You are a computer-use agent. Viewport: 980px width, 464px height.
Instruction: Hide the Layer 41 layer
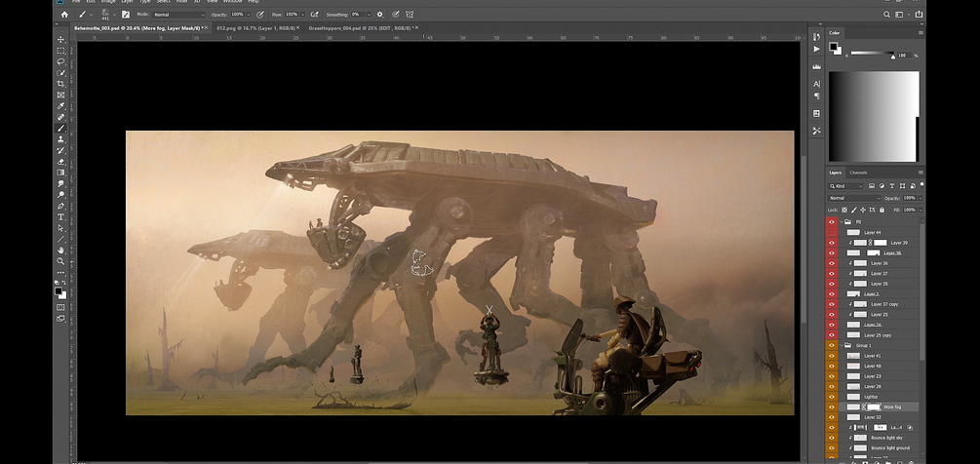(832, 356)
